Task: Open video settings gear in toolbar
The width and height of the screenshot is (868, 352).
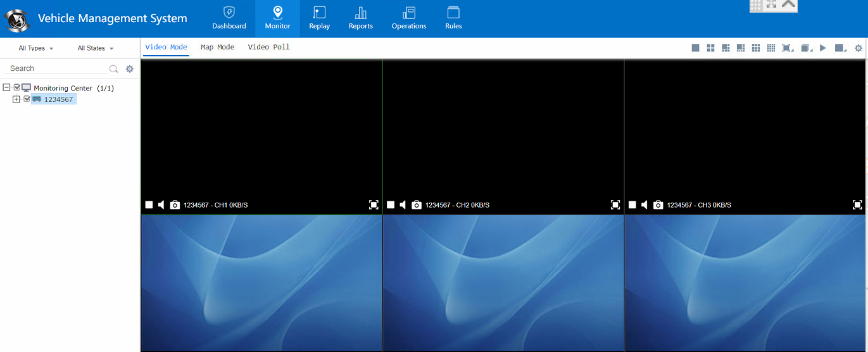Action: click(x=859, y=48)
